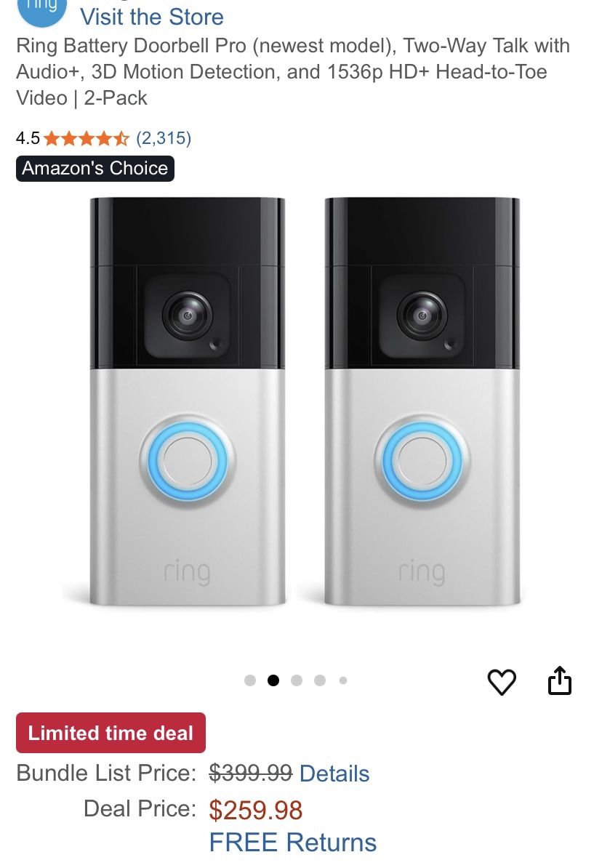Viewport: 594px width, 868px height.
Task: Tap the 4.5 rating number
Action: [x=28, y=138]
